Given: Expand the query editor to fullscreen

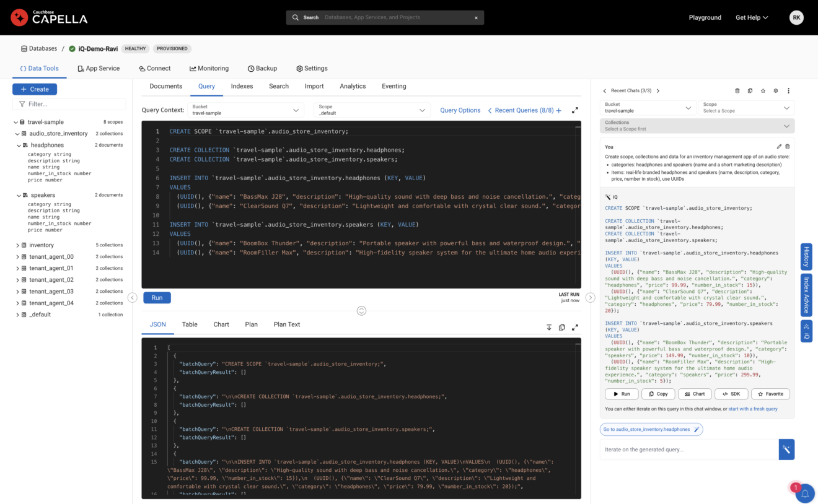Looking at the screenshot, I should coord(574,110).
